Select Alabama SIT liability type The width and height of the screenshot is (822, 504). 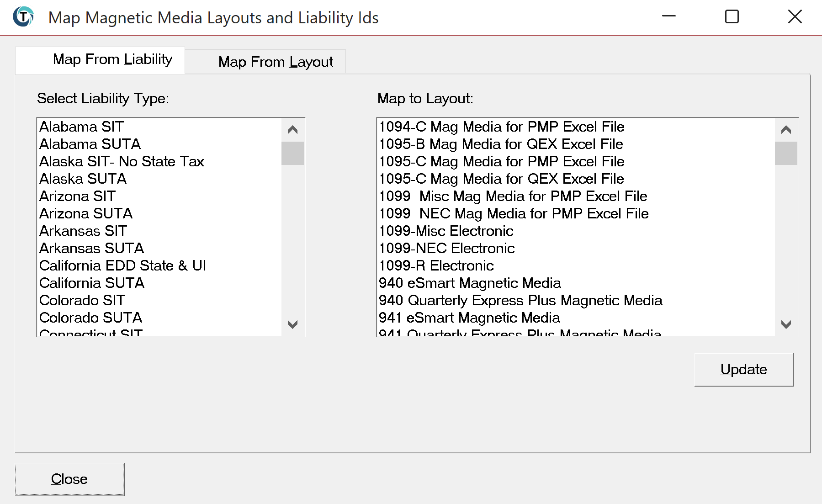81,127
